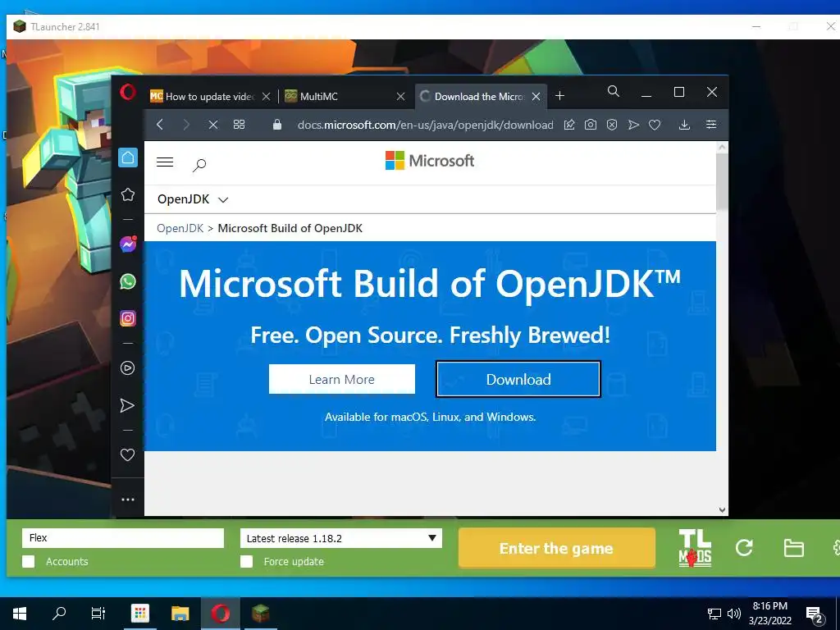
Task: Add page to bookmarks heart
Action: point(655,125)
